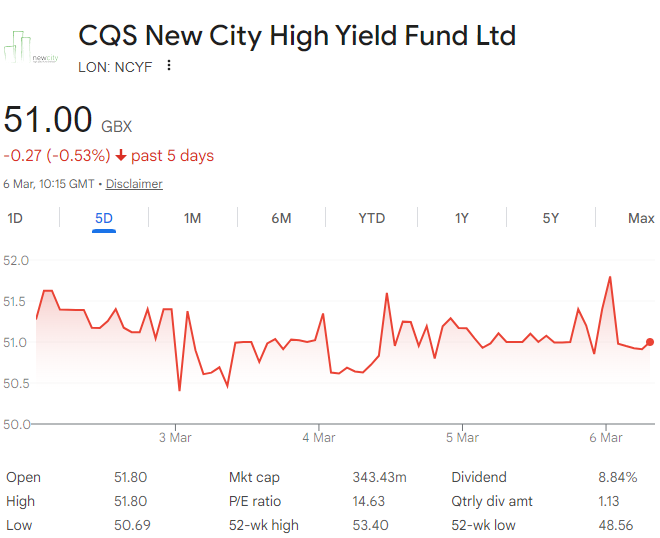Click the Low label

pos(19,525)
